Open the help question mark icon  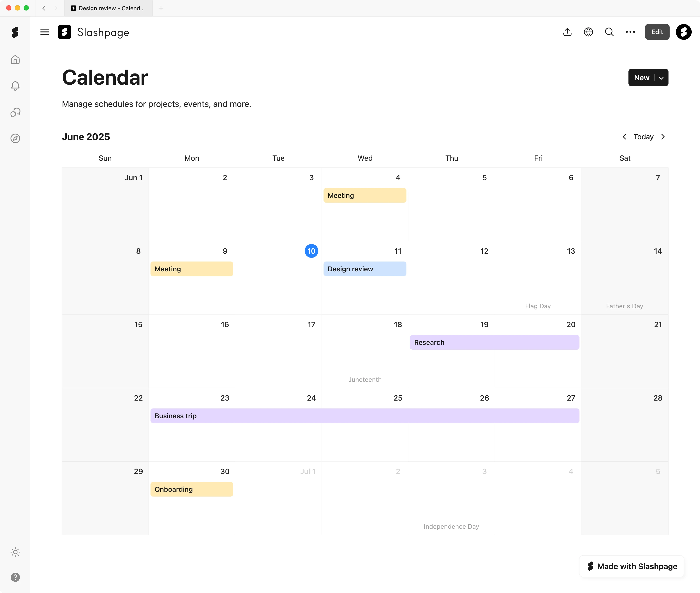[15, 577]
